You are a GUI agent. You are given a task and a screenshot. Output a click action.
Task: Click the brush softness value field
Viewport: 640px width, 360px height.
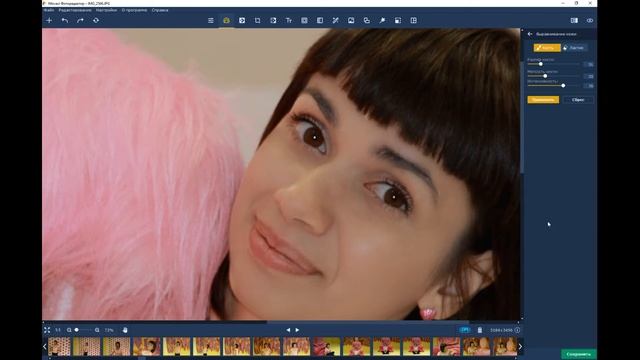pyautogui.click(x=588, y=76)
